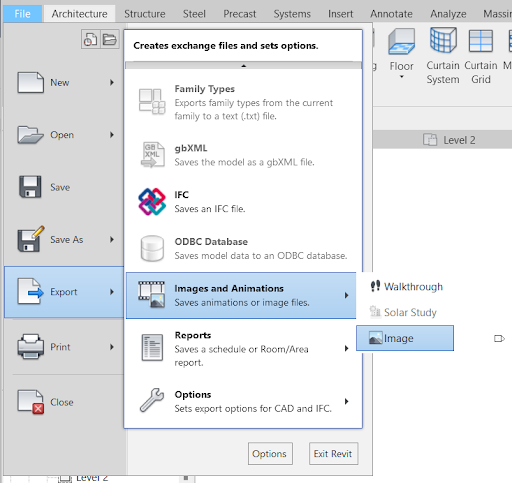Click the Recent Documents icon
This screenshot has height=483, width=512.
pyautogui.click(x=91, y=39)
